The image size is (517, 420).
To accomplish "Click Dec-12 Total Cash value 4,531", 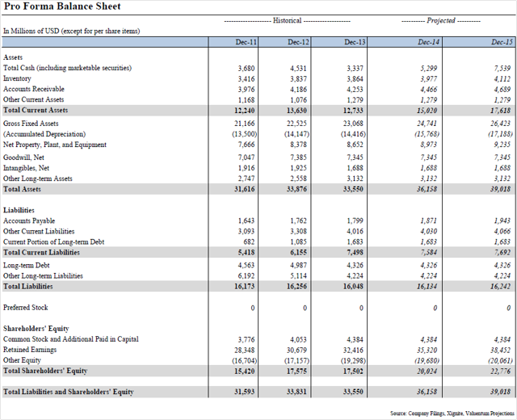I will point(298,68).
